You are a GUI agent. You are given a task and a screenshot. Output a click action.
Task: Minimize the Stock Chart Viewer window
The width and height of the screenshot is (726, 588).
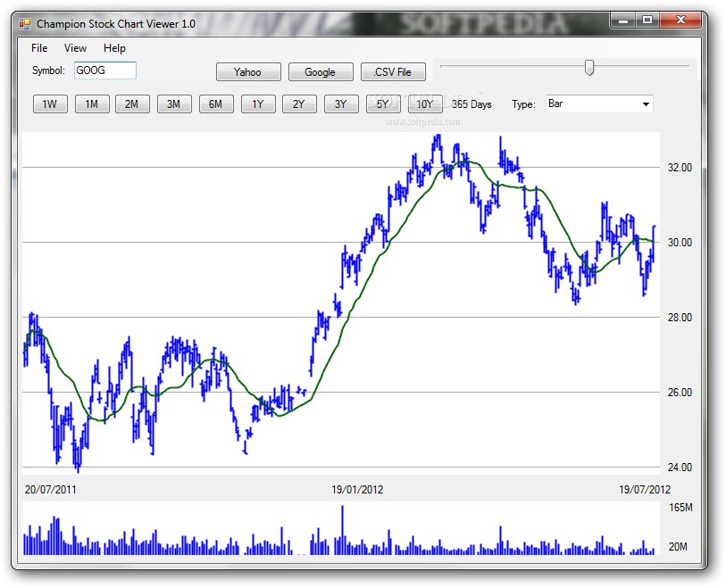(623, 21)
